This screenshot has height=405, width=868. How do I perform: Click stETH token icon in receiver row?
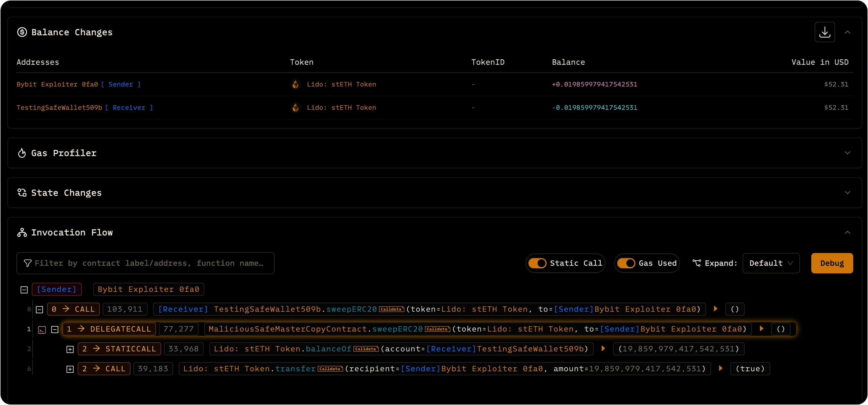click(296, 107)
